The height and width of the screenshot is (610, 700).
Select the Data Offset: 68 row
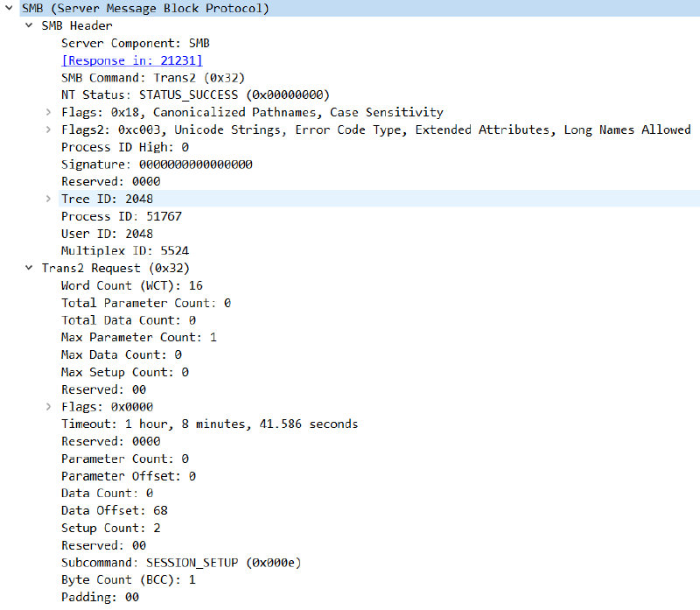pos(114,510)
